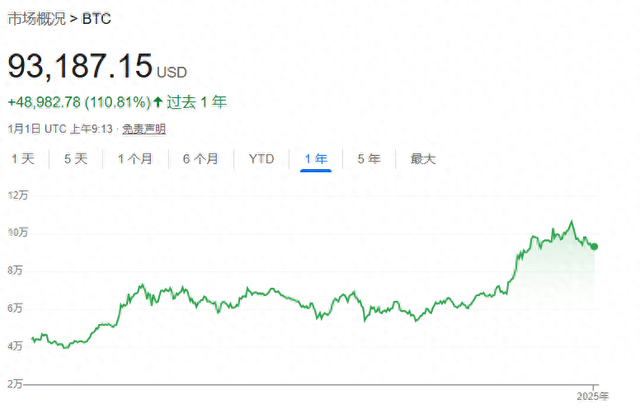Show the 1 个月 chart range

point(135,159)
